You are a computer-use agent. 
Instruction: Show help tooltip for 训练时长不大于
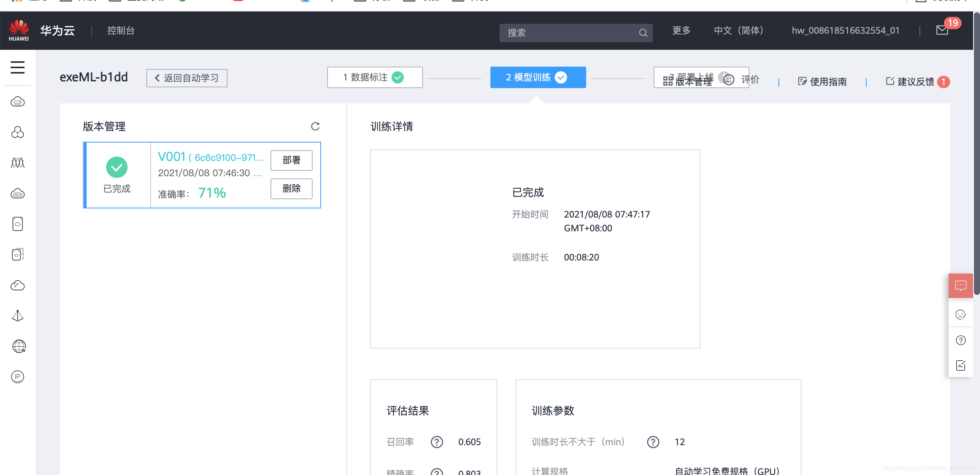(x=653, y=442)
